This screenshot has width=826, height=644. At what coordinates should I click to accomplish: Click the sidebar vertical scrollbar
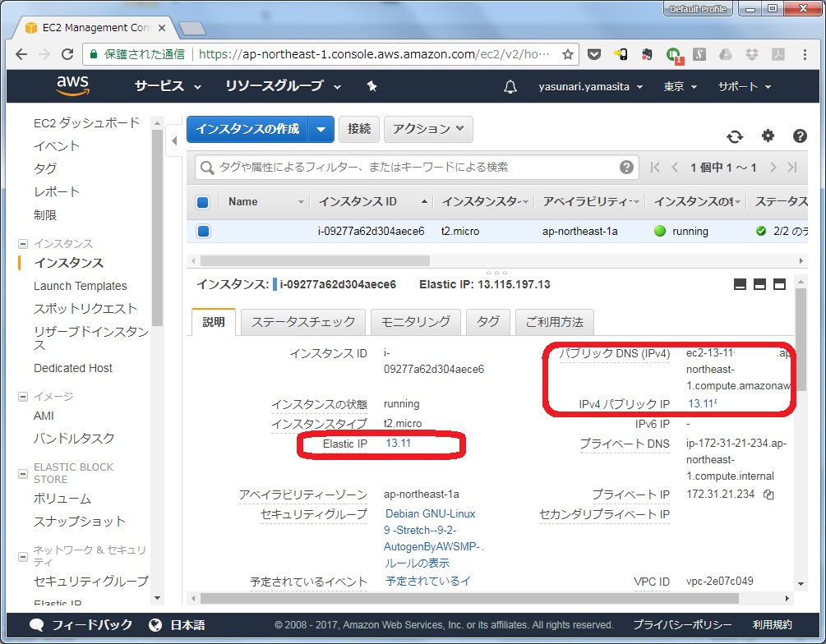(157, 228)
